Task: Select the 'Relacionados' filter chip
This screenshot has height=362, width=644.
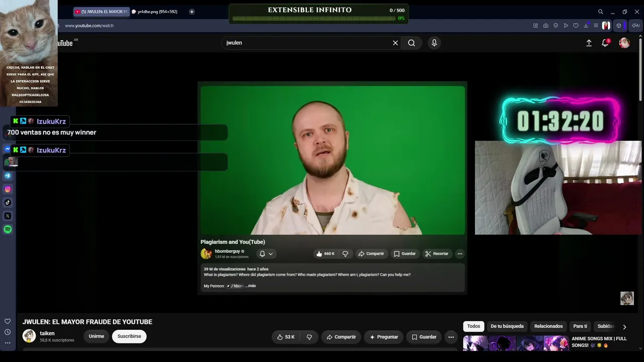Action: (548, 326)
